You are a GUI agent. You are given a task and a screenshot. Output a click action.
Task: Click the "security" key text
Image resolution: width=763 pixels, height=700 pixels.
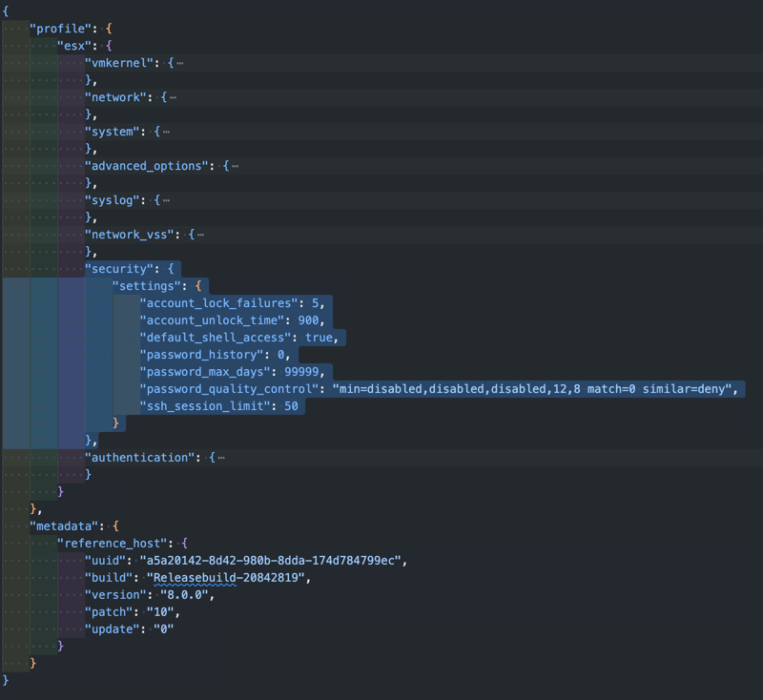[x=119, y=269]
